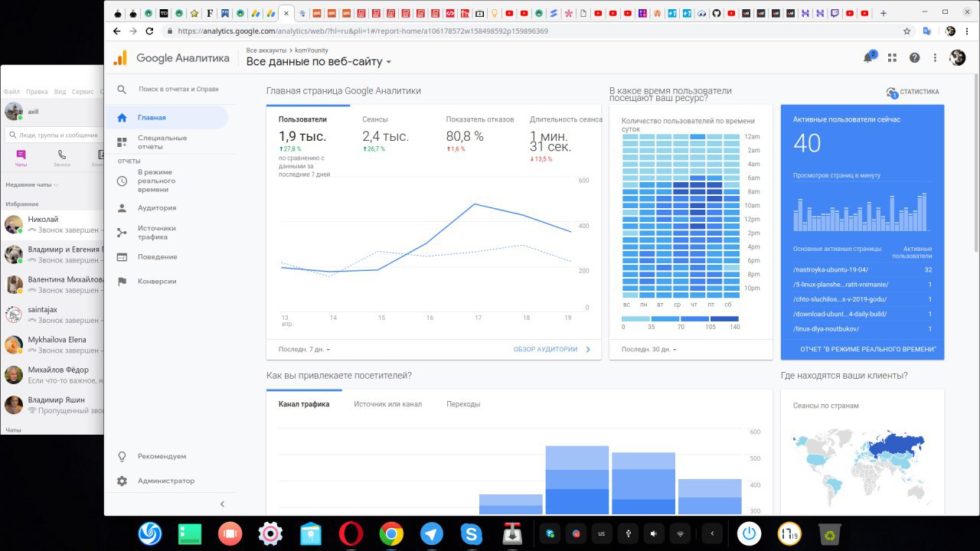Screen dimensions: 980x551
Task: Open Поведение behavior icon report
Action: [x=122, y=257]
